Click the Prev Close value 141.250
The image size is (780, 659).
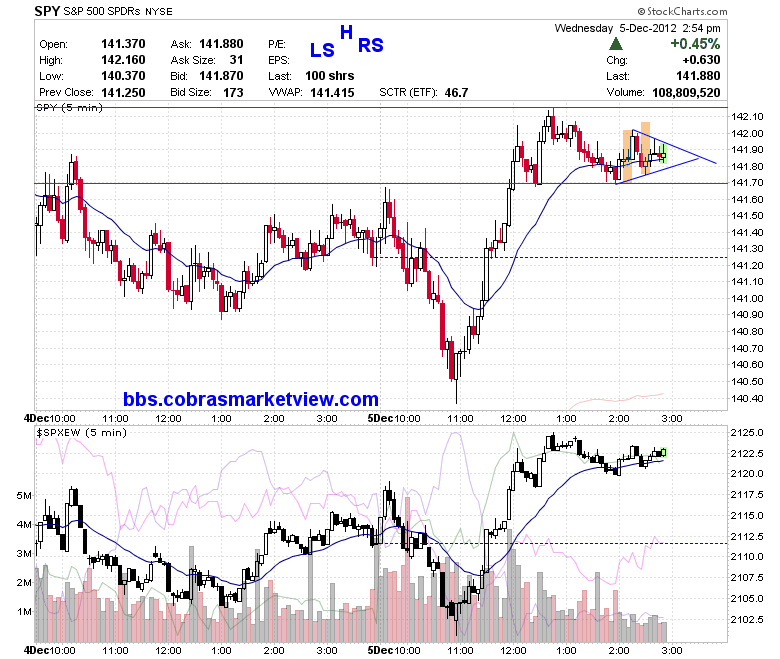[123, 93]
